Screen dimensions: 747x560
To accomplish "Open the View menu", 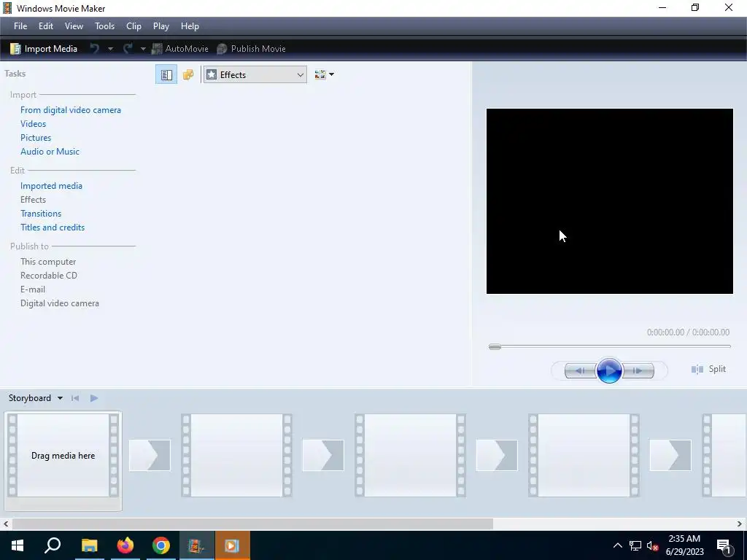I will pyautogui.click(x=74, y=26).
